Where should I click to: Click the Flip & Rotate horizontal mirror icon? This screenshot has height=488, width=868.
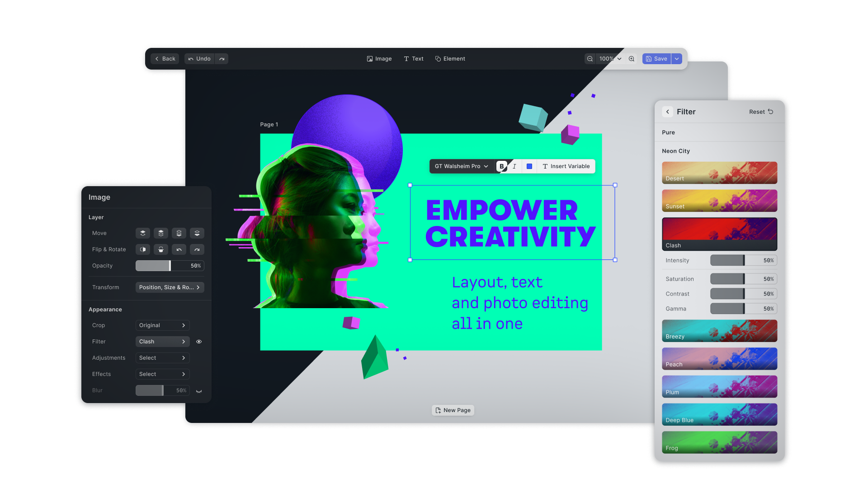pos(142,249)
